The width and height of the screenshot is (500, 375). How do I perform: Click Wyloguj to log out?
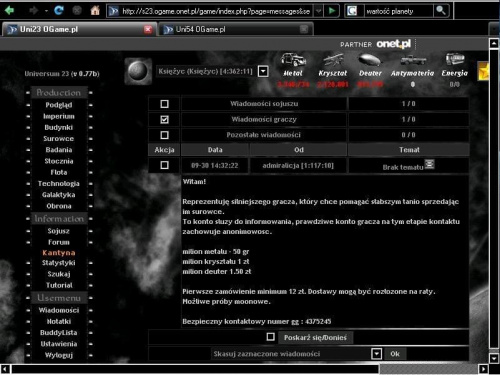tap(59, 355)
